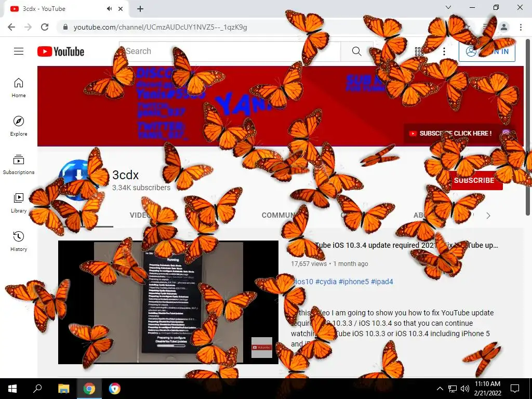Show hidden system tray icons

(440, 389)
